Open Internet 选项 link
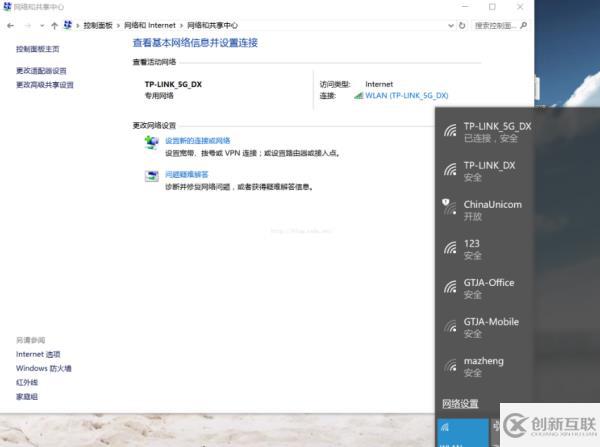Screen dimensions: 600x447 (x=38, y=354)
